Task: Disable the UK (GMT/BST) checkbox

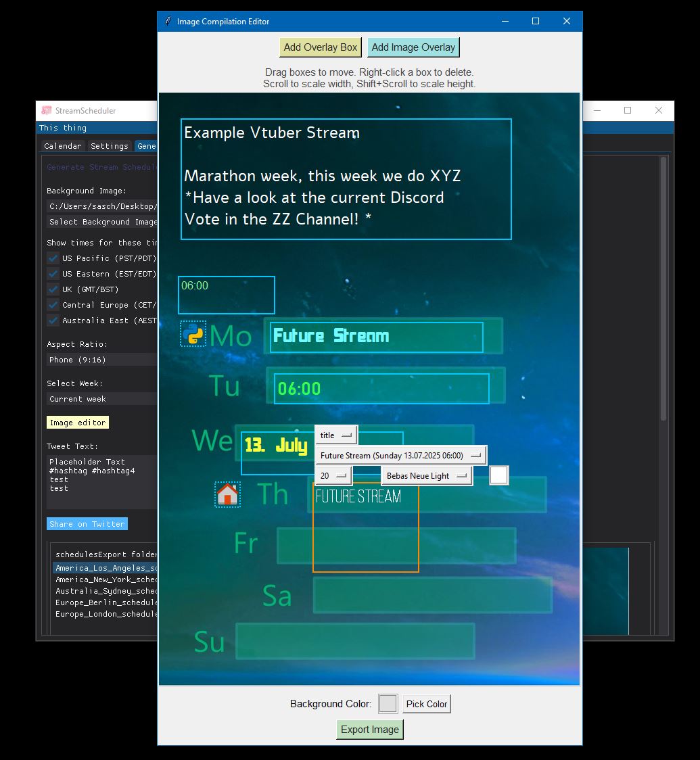Action: tap(52, 289)
